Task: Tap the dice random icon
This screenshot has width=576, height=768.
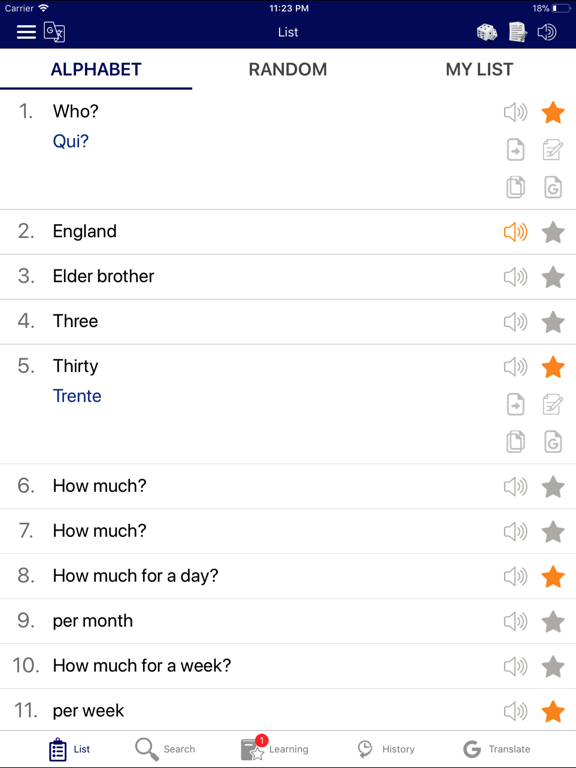Action: point(487,32)
